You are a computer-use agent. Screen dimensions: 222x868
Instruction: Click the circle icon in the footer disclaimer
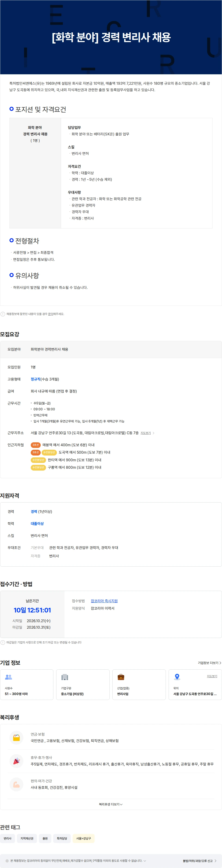pyautogui.click(x=7, y=861)
